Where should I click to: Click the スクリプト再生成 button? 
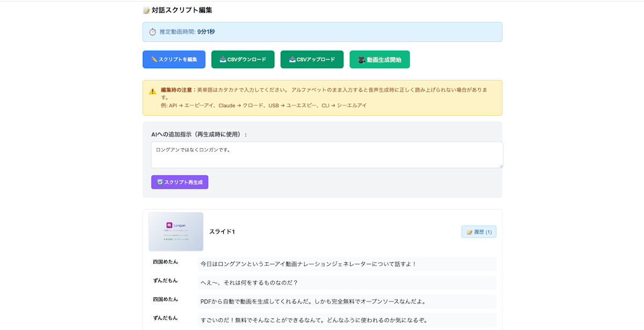(180, 182)
